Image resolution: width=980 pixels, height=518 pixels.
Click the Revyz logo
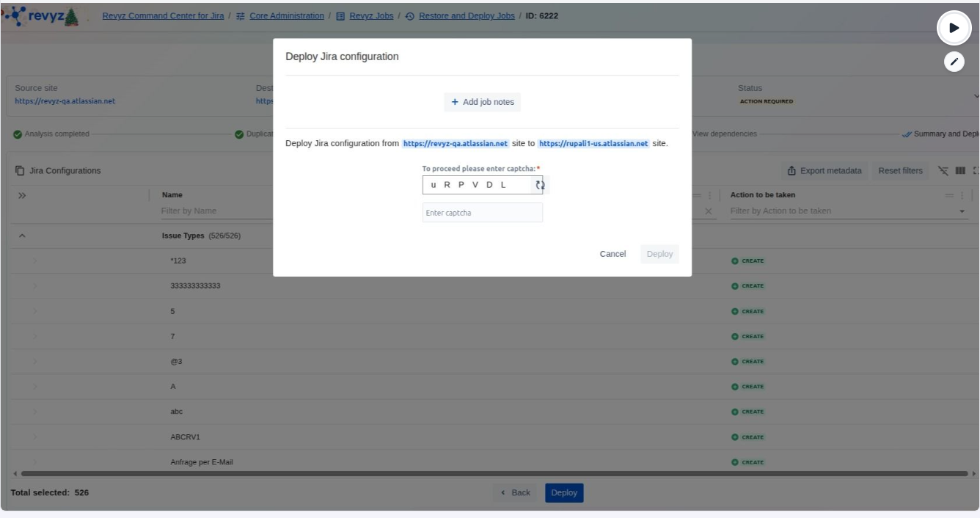45,16
